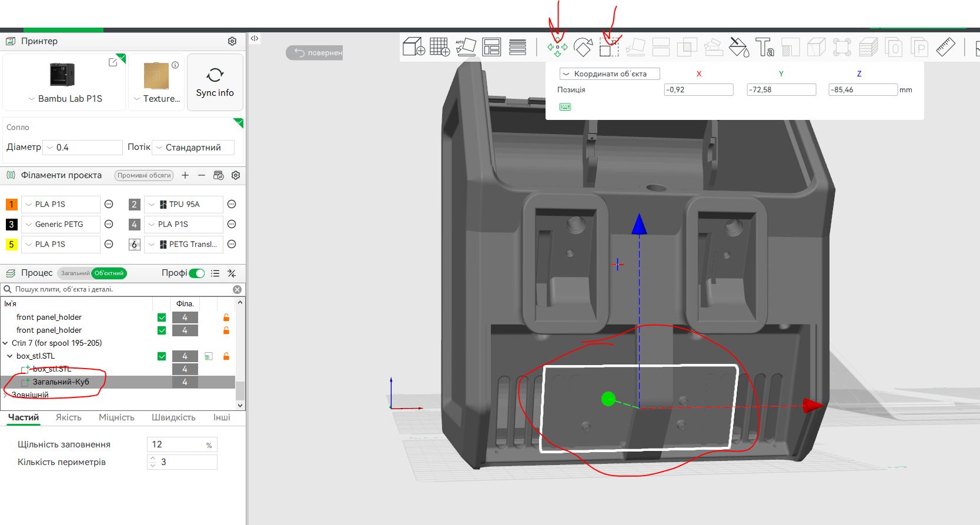Click the stacked horizontal lines toolbar icon
Screen dimensions: 980x525
point(517,46)
